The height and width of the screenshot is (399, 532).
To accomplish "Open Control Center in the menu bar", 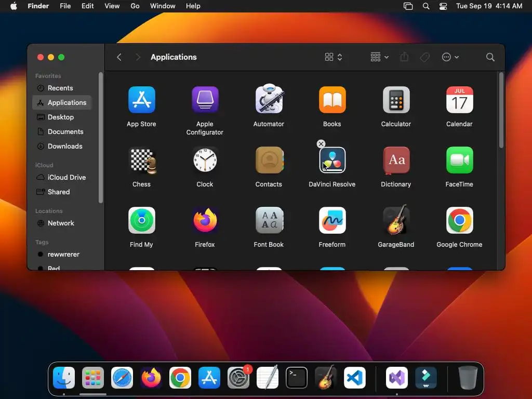I will (x=443, y=6).
